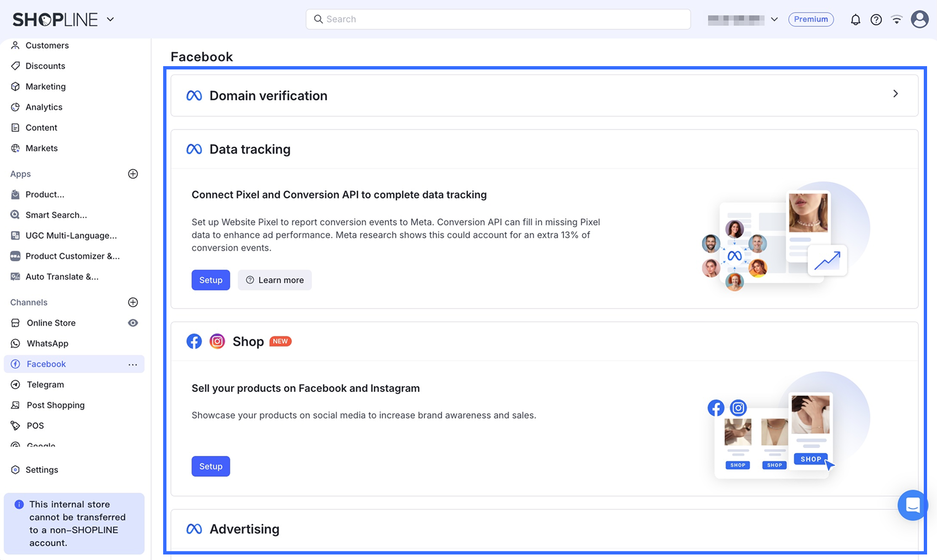Viewport: 937px width, 560px height.
Task: Click the Data tracking illustration
Action: pos(785,236)
